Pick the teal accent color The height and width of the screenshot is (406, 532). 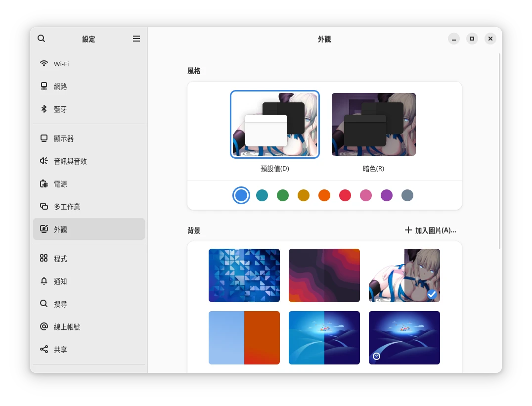click(262, 195)
